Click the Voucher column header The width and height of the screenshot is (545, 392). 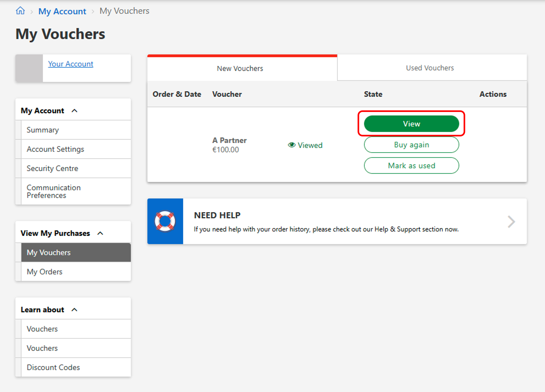[227, 94]
